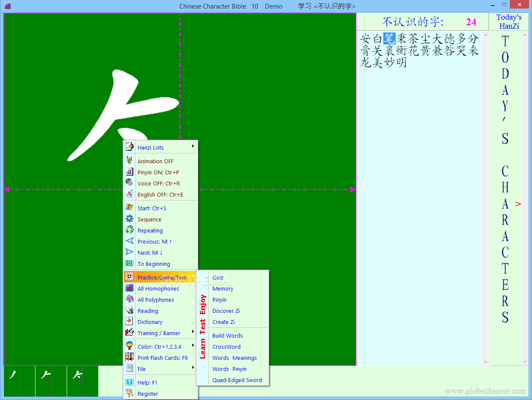Click character list scrollbar down arrow
The image size is (532, 400).
485,362
